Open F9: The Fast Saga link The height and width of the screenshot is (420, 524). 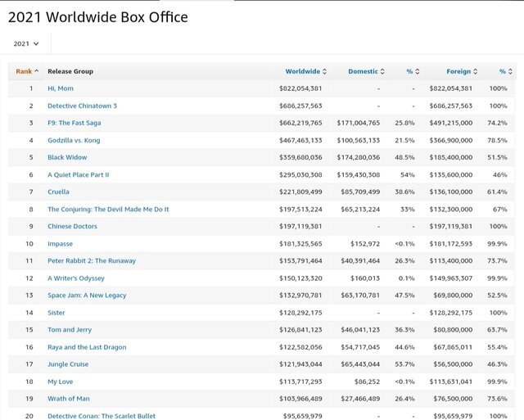[75, 123]
